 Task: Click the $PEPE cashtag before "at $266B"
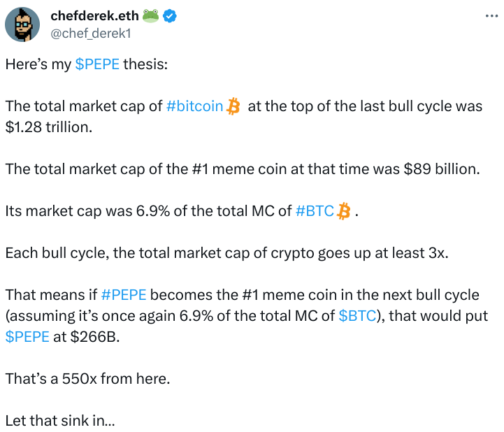click(x=27, y=336)
